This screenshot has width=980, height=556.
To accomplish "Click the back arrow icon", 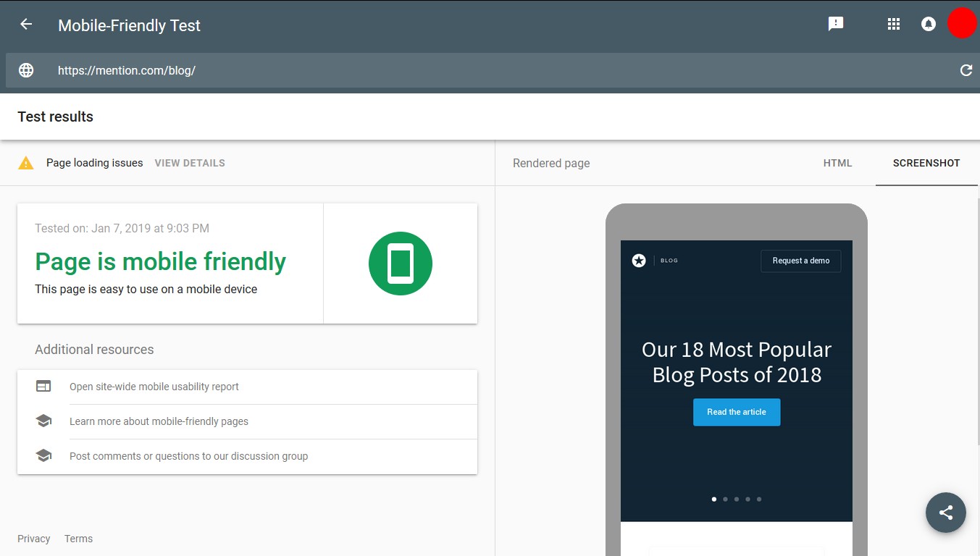I will coord(26,25).
